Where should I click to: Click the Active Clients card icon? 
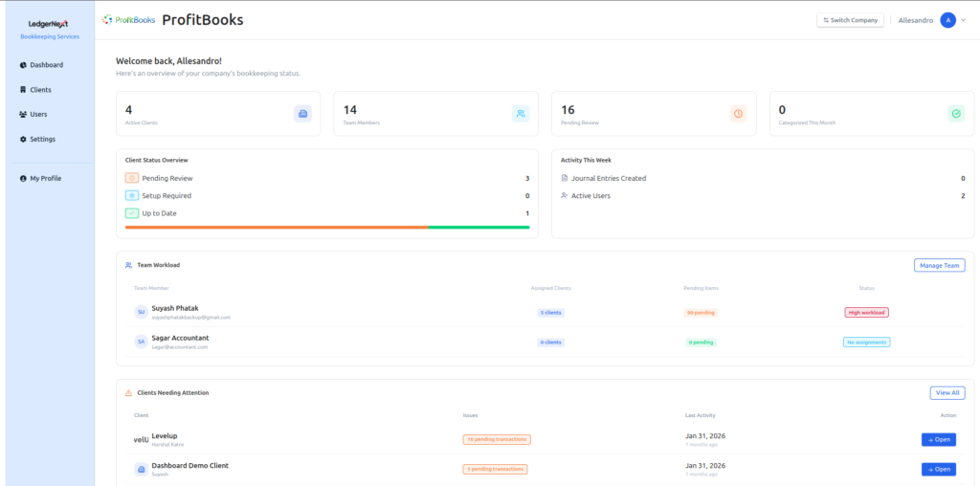coord(302,114)
